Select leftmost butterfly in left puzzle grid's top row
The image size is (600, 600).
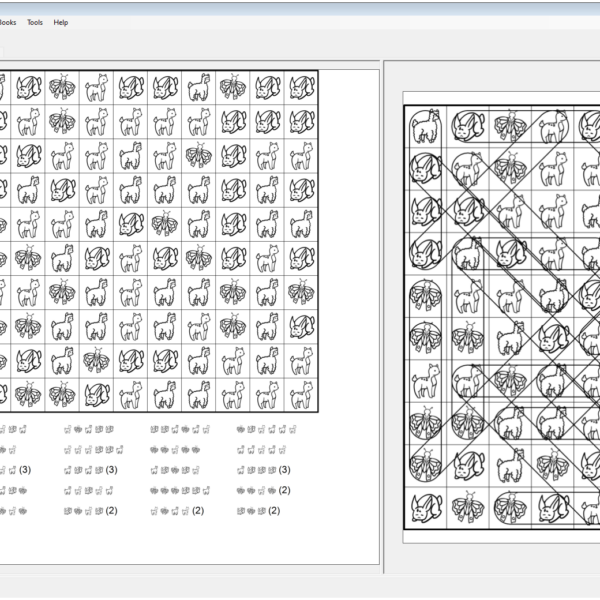(62, 88)
